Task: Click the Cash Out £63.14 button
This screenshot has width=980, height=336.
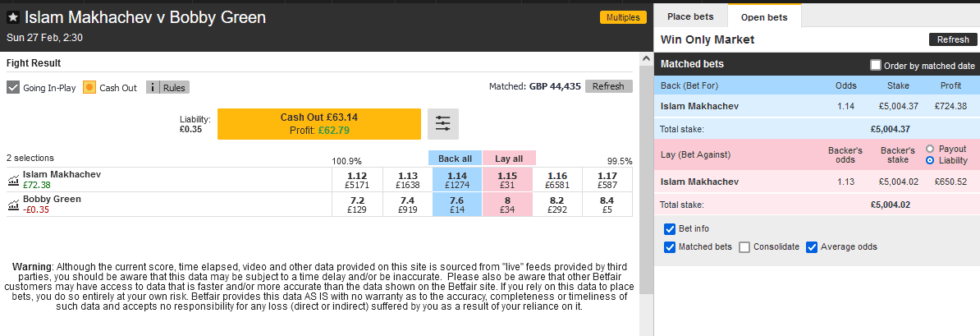Action: 318,124
